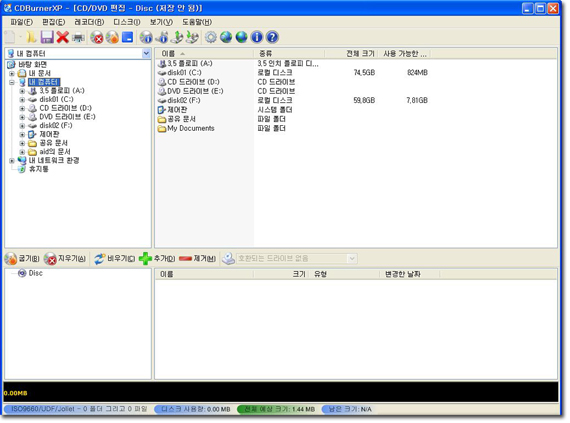
Task: Click the eject drive tray toolbar icon
Action: pos(177,37)
